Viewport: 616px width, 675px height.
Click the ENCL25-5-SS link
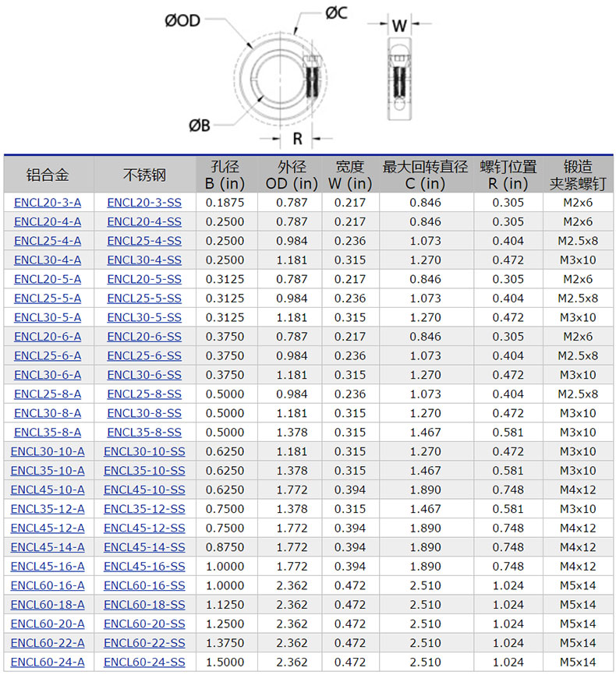[144, 299]
